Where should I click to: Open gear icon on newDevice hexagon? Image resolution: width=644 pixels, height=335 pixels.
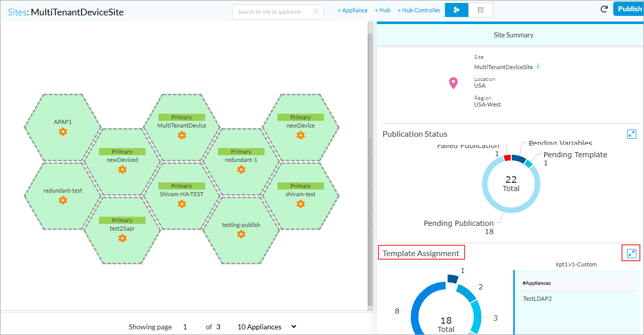[x=300, y=135]
